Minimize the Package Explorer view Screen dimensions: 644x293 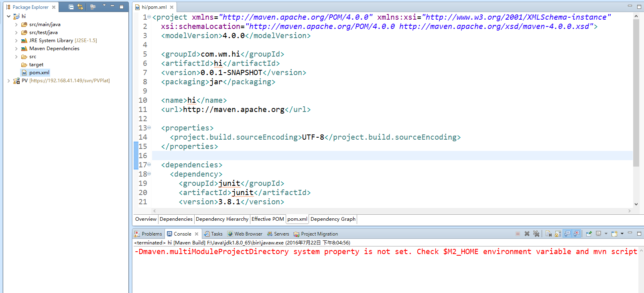coord(112,6)
